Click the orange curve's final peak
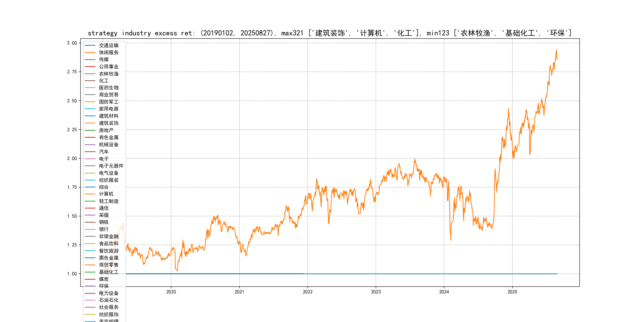This screenshot has height=322, width=644. pyautogui.click(x=556, y=50)
